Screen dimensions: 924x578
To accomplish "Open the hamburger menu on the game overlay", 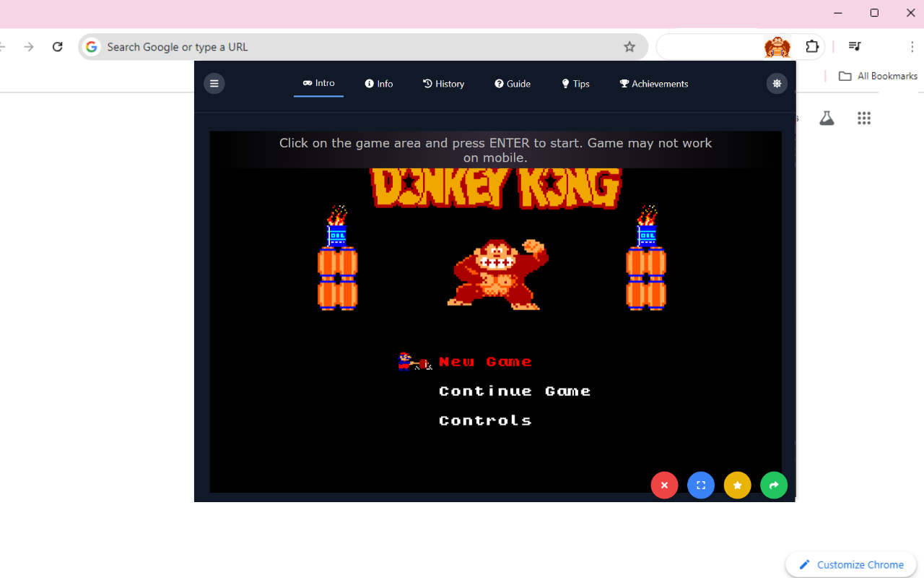I will tap(214, 83).
